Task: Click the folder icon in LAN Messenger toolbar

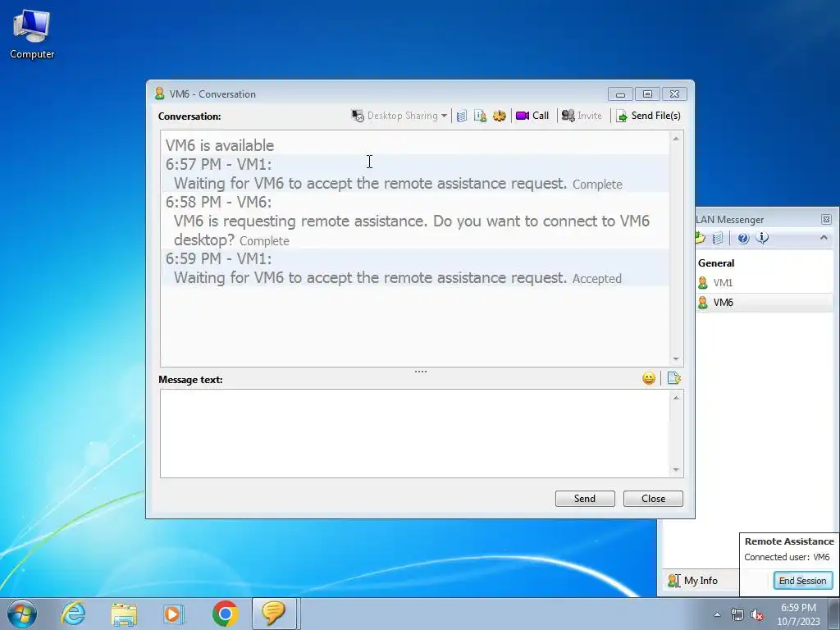Action: tap(700, 239)
